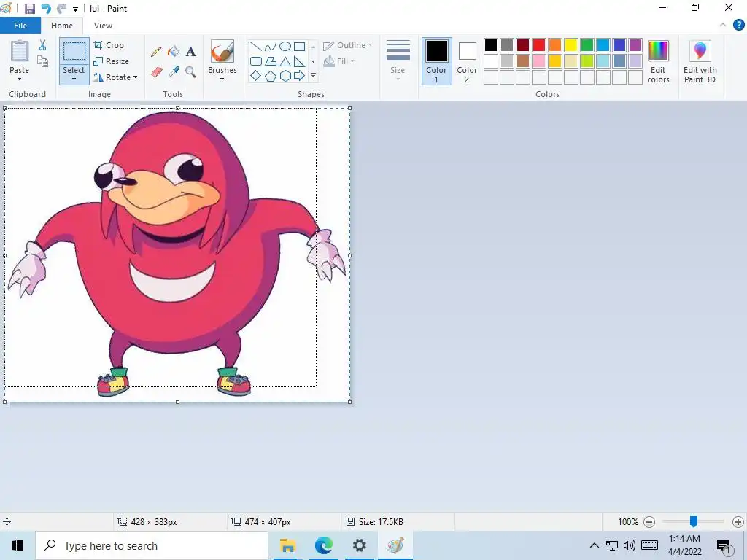Open Customize Quick Access Toolbar arrow
Viewport: 747px width, 560px height.
pos(75,9)
